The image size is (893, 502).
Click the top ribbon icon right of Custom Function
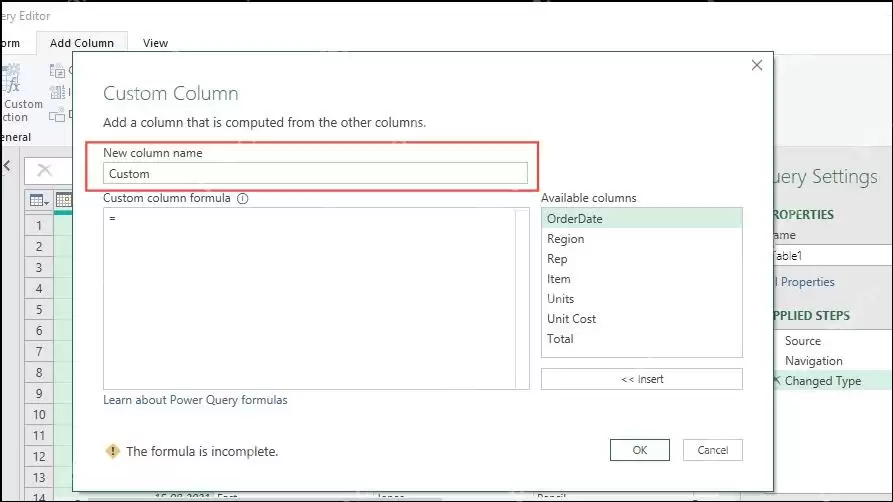click(58, 71)
